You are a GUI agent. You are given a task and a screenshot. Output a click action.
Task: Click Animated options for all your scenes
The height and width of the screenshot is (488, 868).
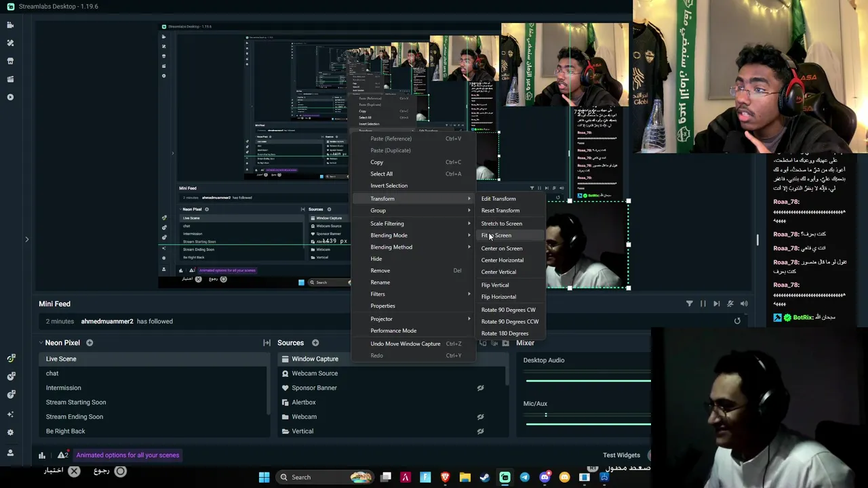tap(127, 455)
